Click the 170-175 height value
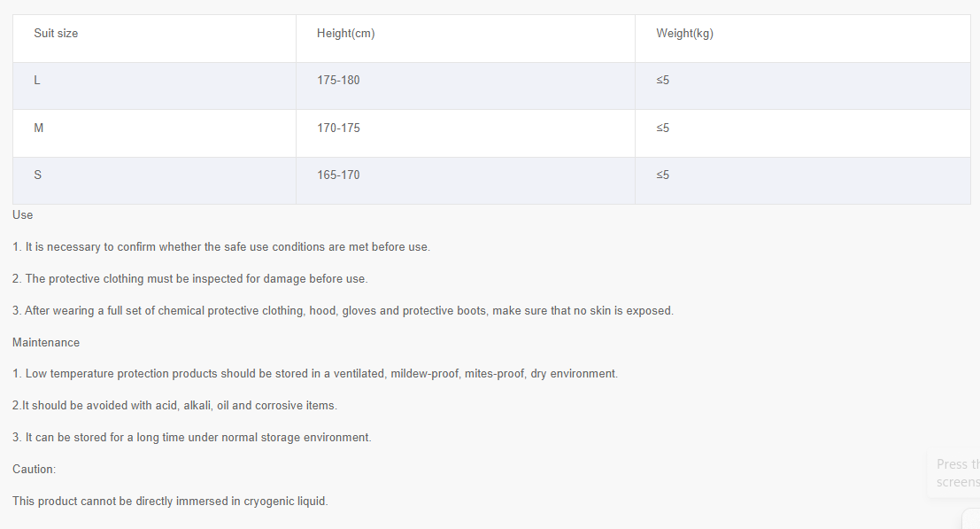The image size is (980, 529). click(x=338, y=128)
